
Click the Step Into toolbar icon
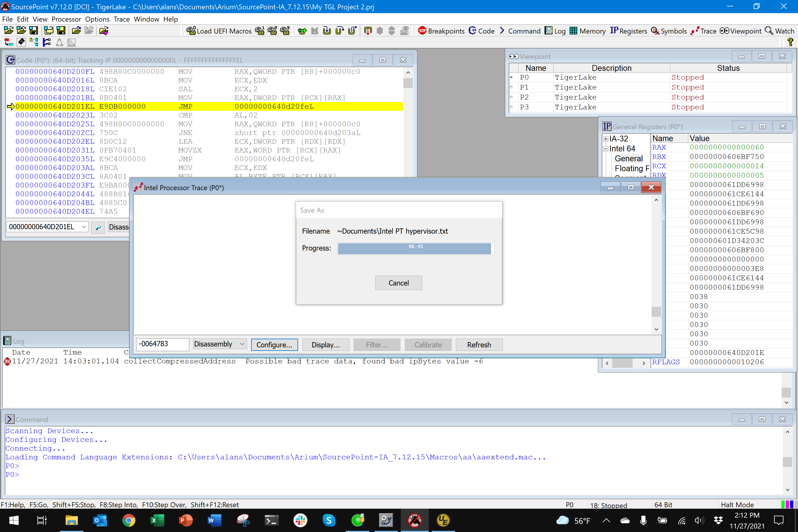pos(327,31)
